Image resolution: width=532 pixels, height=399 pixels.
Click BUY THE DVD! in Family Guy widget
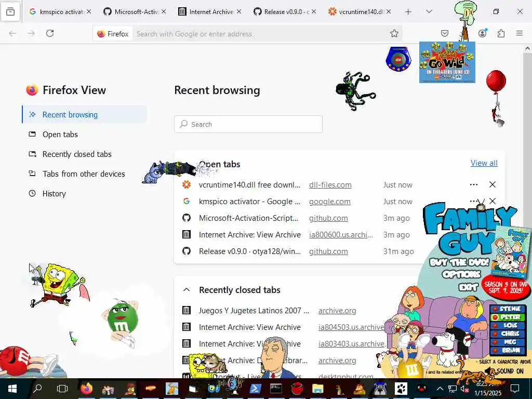(x=459, y=262)
